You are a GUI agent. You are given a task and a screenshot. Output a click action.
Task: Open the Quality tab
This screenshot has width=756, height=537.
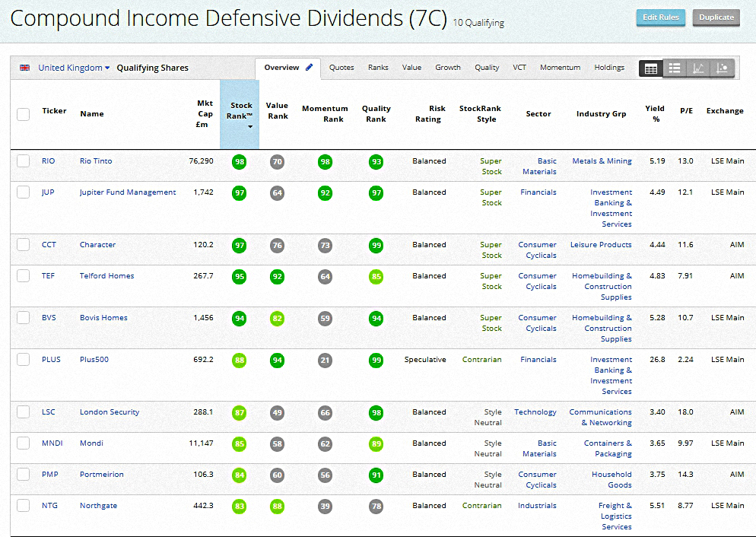pos(487,68)
